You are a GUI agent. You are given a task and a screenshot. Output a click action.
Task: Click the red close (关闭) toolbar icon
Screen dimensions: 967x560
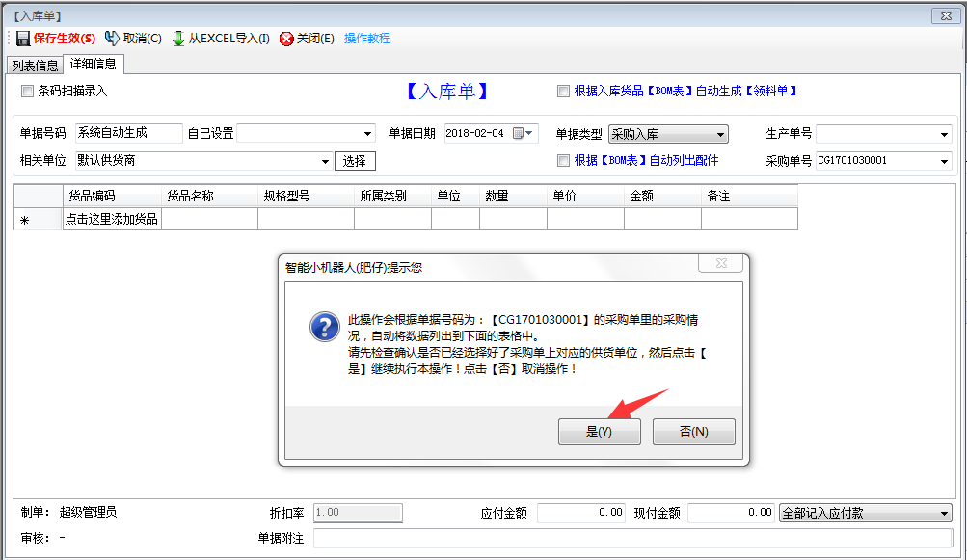286,39
